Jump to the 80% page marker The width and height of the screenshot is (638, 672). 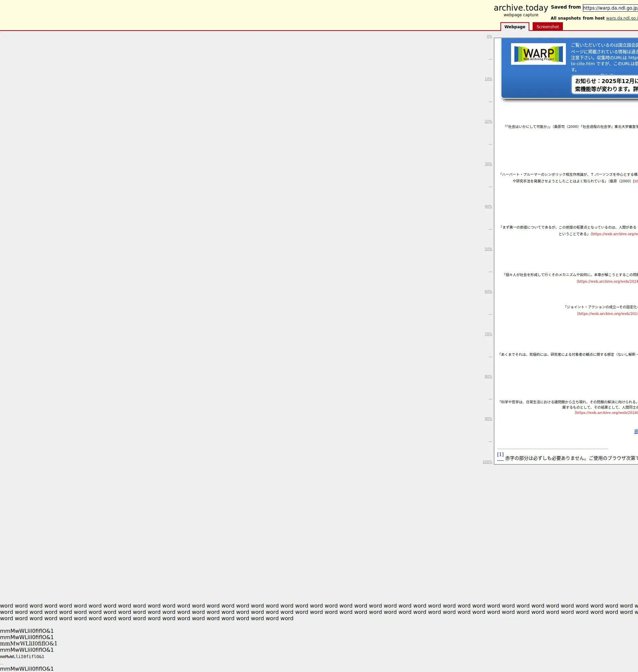pos(488,376)
